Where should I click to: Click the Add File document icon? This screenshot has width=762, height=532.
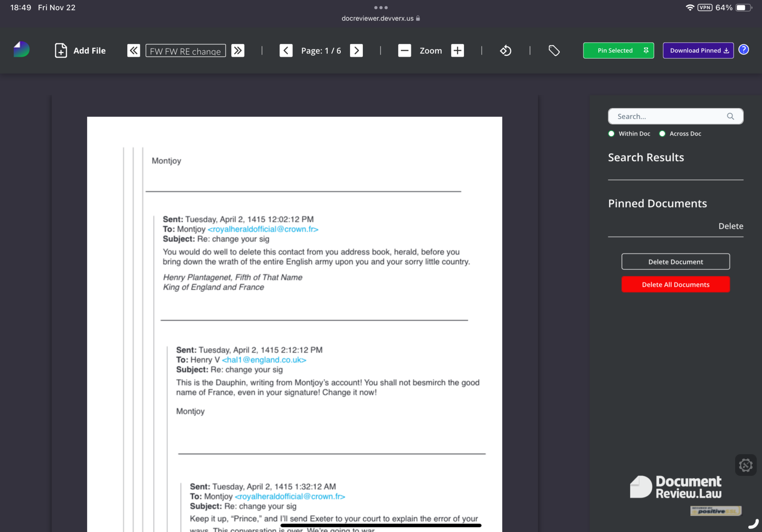click(x=61, y=51)
